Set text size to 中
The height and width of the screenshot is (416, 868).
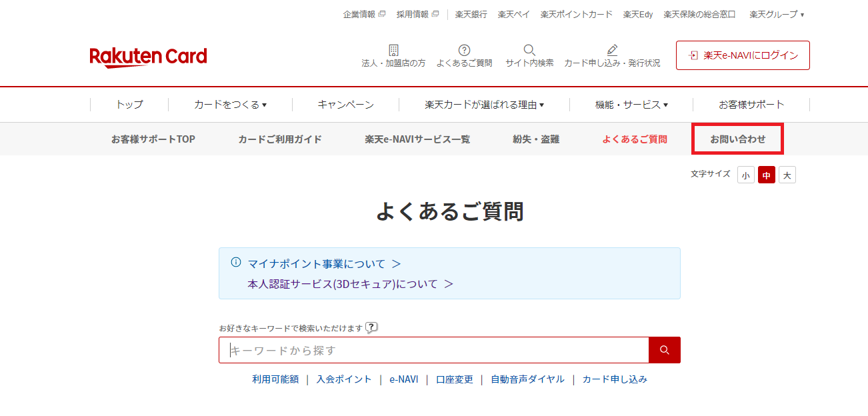tap(767, 175)
